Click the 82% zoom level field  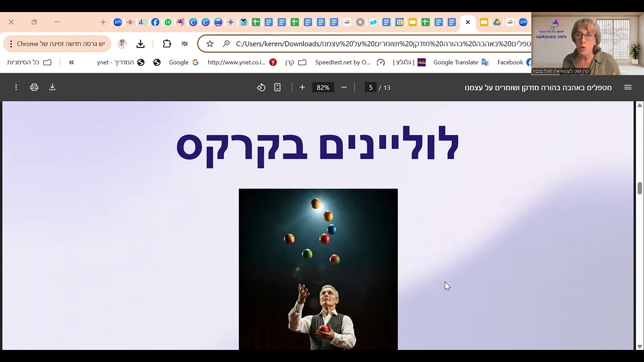[323, 87]
